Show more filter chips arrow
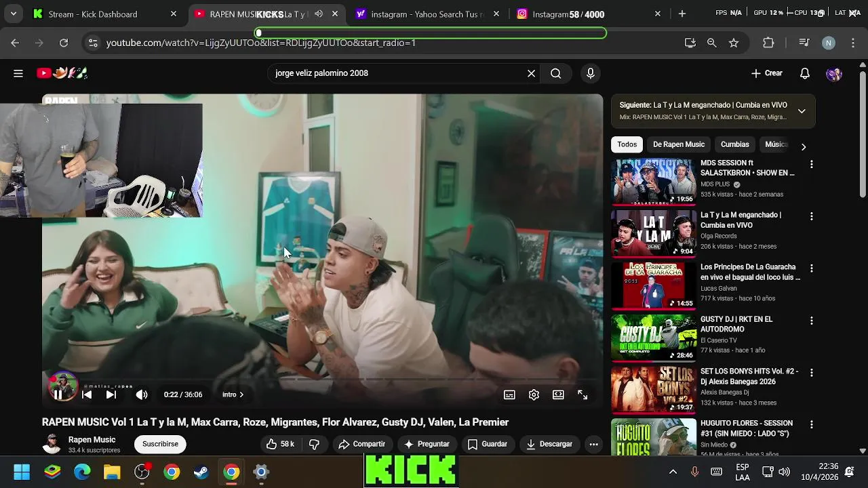This screenshot has width=868, height=488. pyautogui.click(x=804, y=146)
